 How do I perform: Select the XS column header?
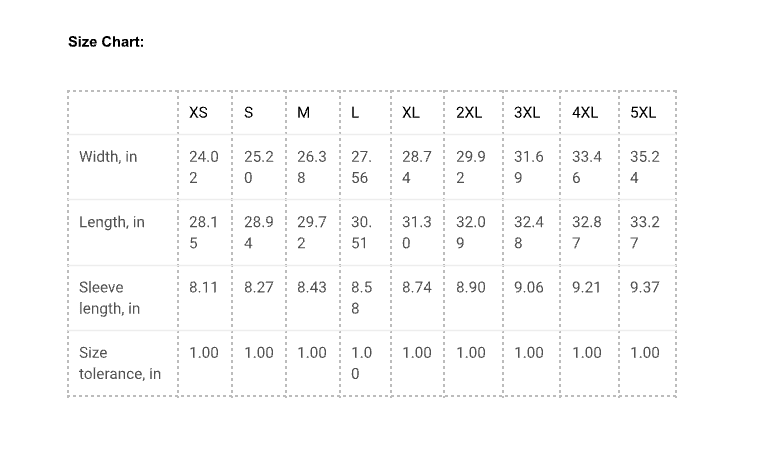198,113
